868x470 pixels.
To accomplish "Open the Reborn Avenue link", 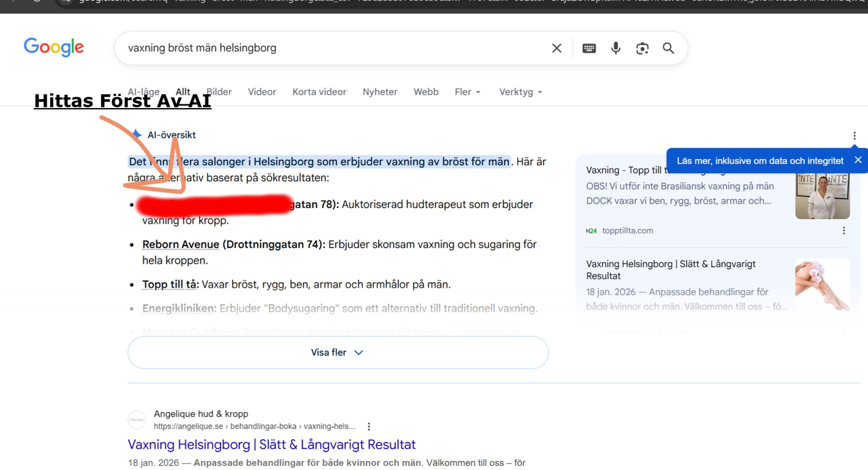I will [181, 244].
